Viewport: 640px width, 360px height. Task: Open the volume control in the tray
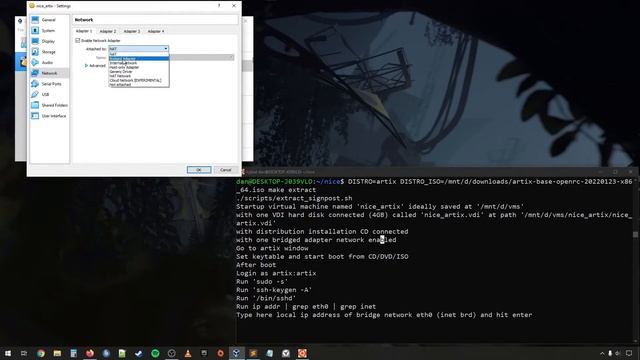618,353
